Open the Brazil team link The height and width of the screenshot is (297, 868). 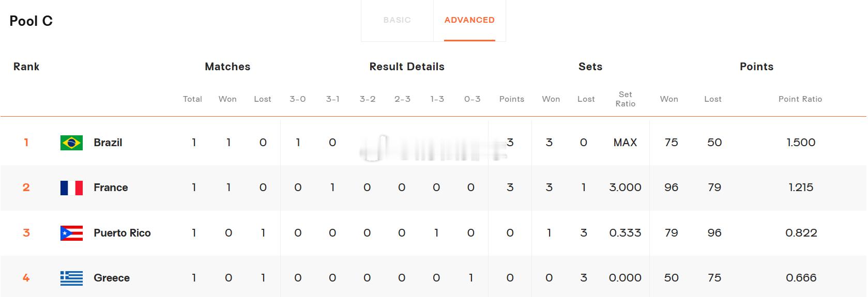pos(108,143)
